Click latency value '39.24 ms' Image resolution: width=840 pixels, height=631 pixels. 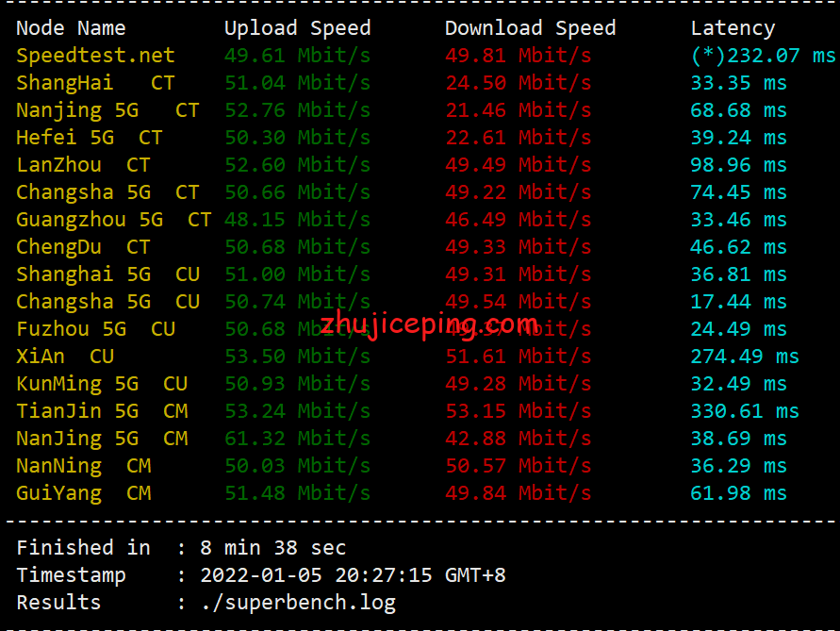click(x=739, y=138)
